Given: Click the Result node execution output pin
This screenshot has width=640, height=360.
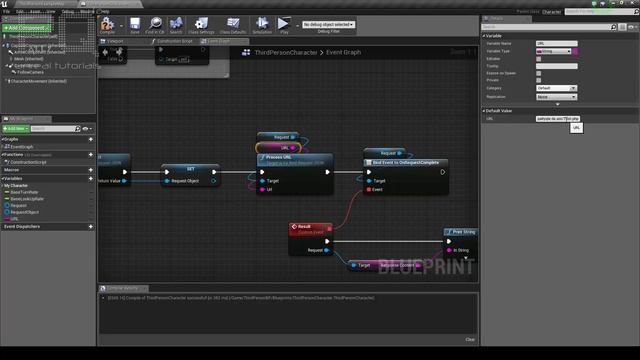Looking at the screenshot, I should coord(327,242).
